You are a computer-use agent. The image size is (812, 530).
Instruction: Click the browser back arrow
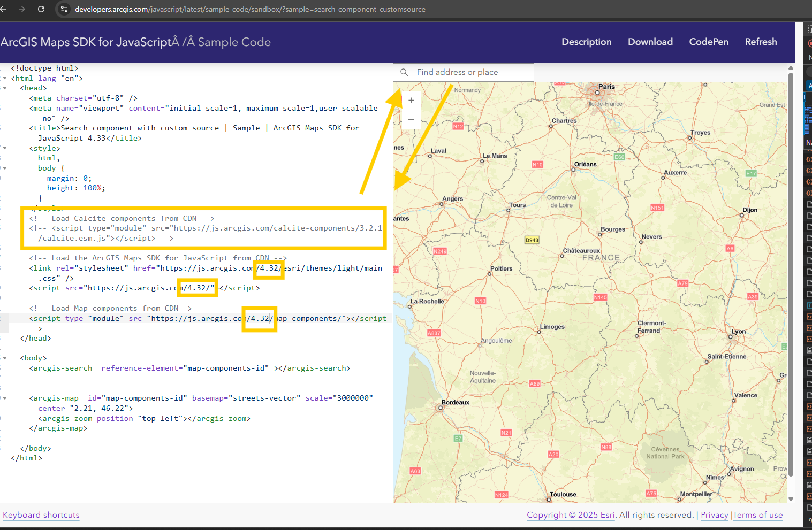coord(3,9)
